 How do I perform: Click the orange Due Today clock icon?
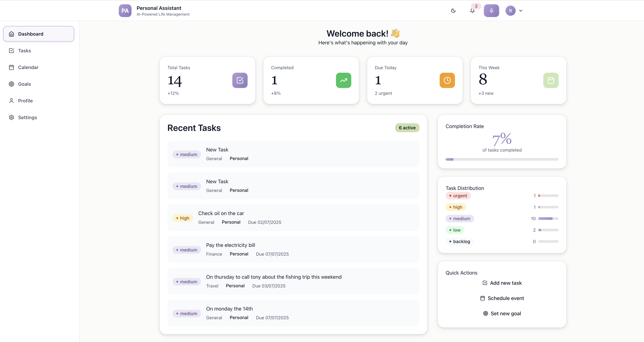point(447,80)
